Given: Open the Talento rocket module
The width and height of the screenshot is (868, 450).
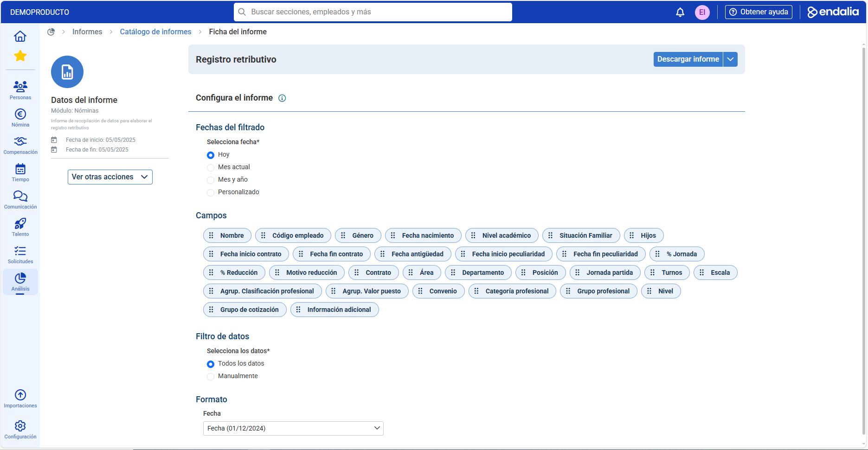Looking at the screenshot, I should 20,227.
